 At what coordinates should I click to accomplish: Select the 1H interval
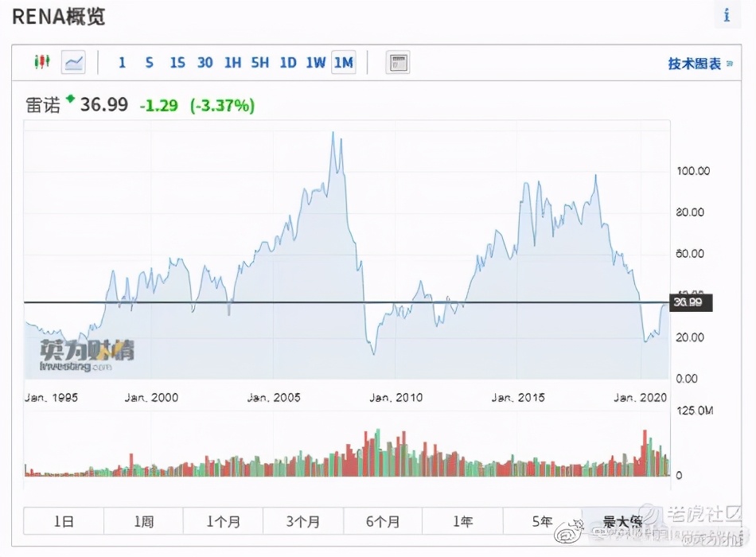click(232, 62)
